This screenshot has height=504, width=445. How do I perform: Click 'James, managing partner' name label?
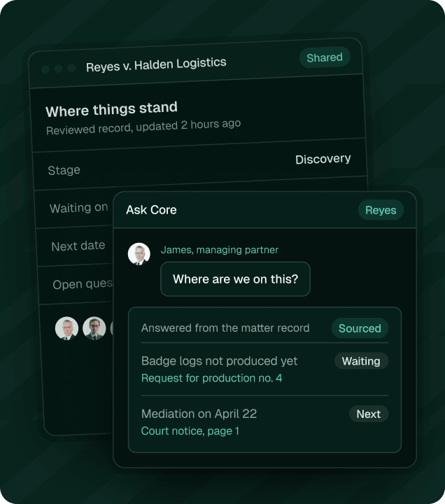point(220,250)
